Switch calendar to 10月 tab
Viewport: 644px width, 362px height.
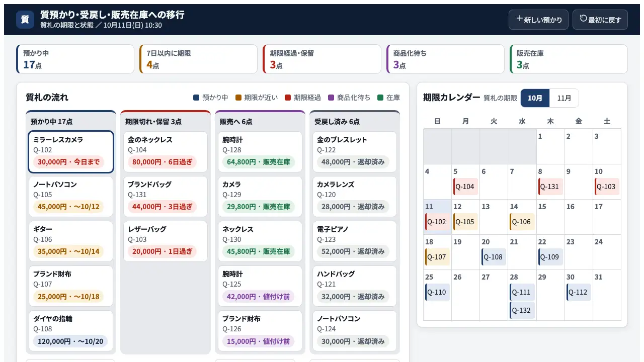point(535,98)
